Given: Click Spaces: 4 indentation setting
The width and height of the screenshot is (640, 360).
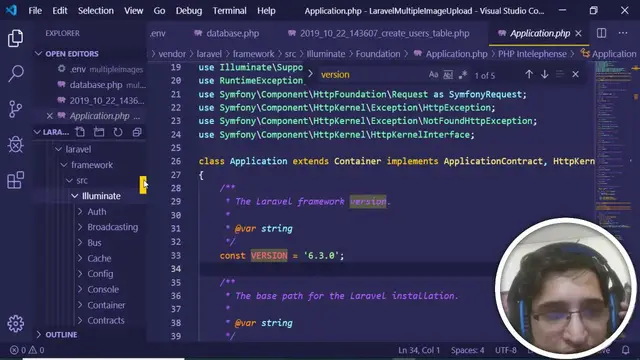Looking at the screenshot, I should click(467, 350).
